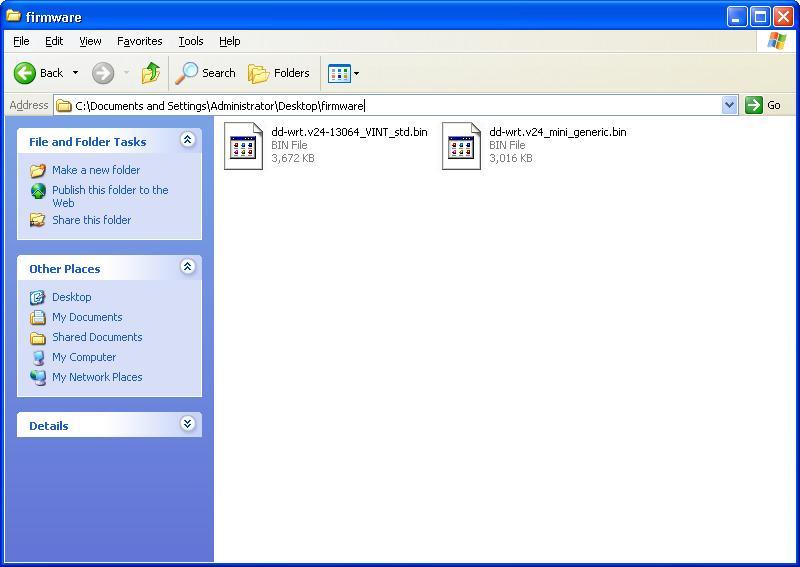
Task: Open the Help menu
Action: pos(230,41)
